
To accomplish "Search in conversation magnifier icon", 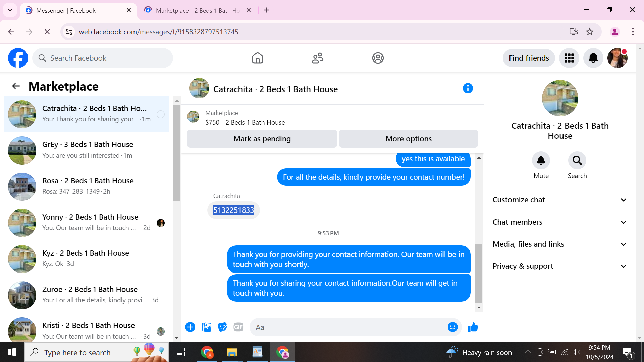I will pyautogui.click(x=577, y=161).
